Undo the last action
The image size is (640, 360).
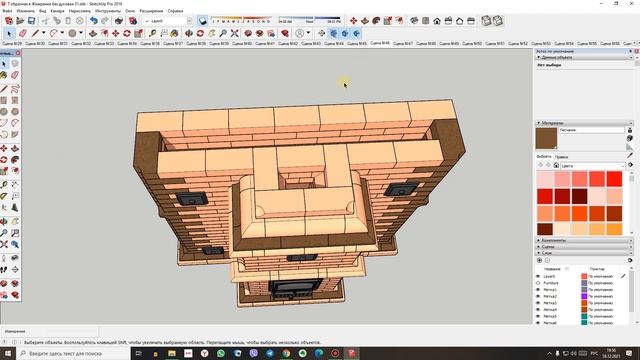point(94,20)
